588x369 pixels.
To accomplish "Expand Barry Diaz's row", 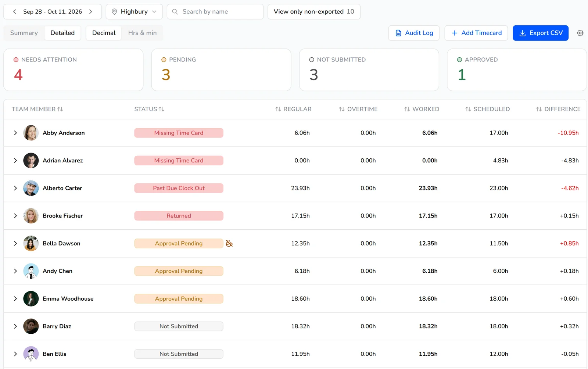I will [15, 326].
